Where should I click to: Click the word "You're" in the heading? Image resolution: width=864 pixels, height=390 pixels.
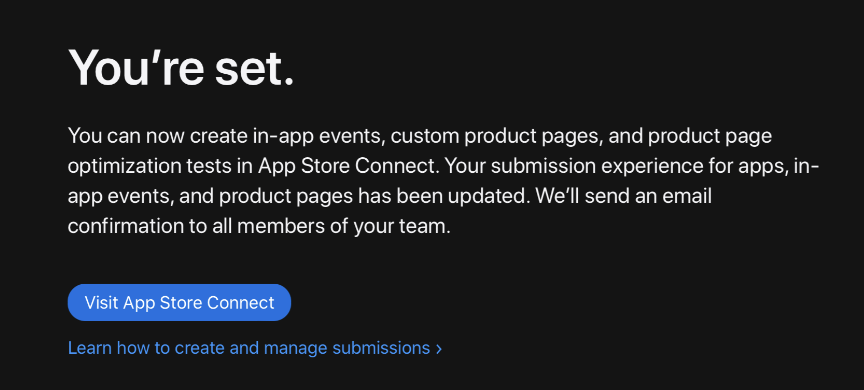pyautogui.click(x=137, y=67)
